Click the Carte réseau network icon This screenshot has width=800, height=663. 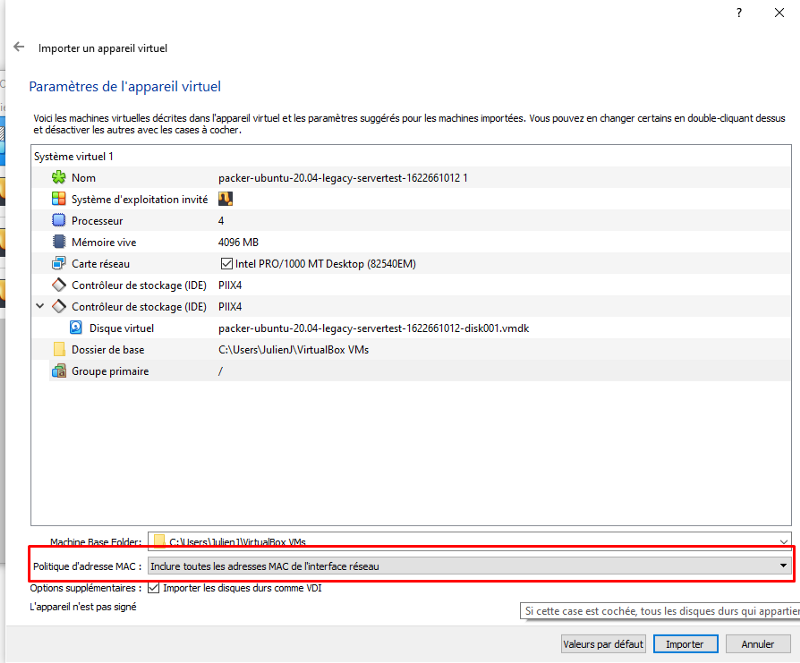coord(58,264)
